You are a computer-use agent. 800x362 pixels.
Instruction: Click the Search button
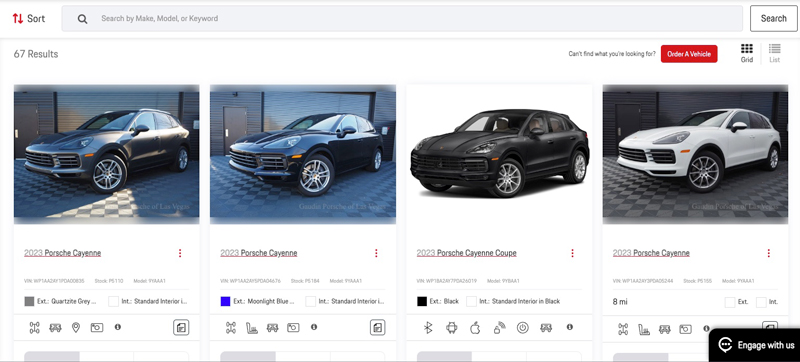pyautogui.click(x=773, y=19)
